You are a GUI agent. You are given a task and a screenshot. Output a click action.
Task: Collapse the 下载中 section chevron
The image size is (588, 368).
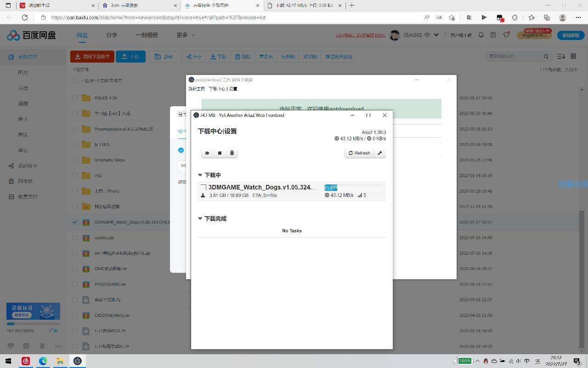coord(200,175)
